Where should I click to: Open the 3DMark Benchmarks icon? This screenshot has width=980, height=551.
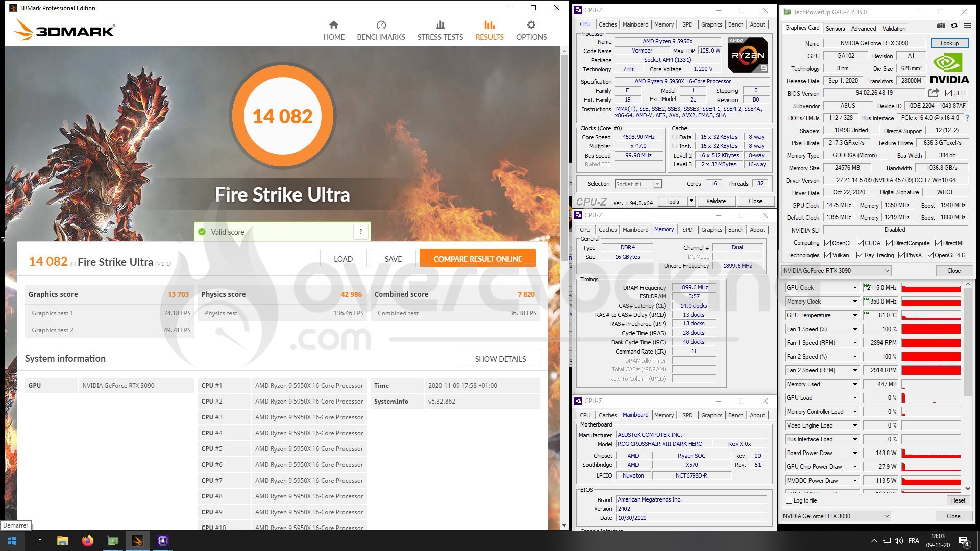click(x=381, y=25)
